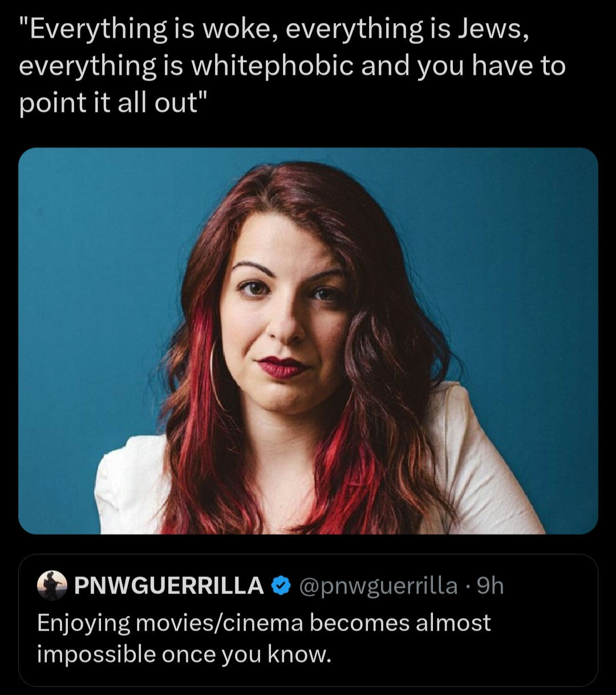The height and width of the screenshot is (695, 616).
Task: Click the blue verified checkmark badge
Action: click(x=280, y=586)
